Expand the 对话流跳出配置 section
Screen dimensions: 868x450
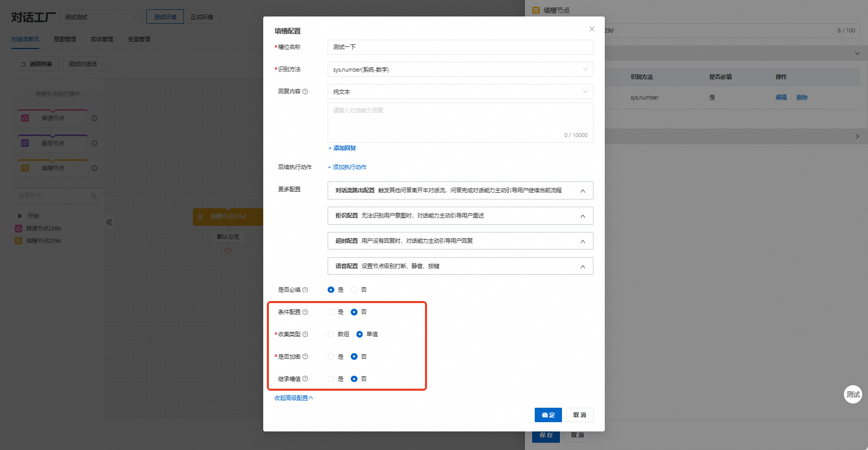460,190
